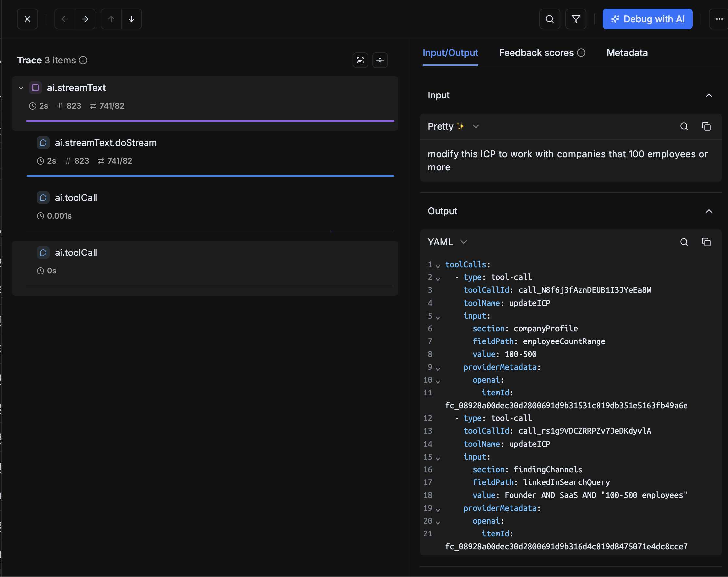728x577 pixels.
Task: Fold the toolCalls line in YAML
Action: 438,266
